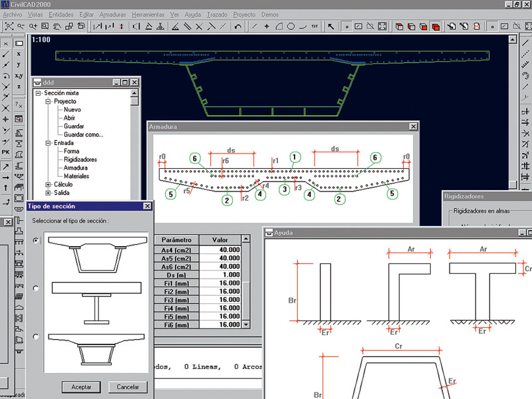Open the Armaduras menu

pyautogui.click(x=112, y=14)
